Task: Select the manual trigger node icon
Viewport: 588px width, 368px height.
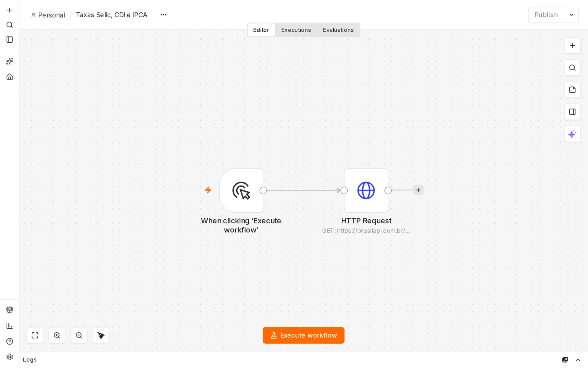Action: click(241, 191)
